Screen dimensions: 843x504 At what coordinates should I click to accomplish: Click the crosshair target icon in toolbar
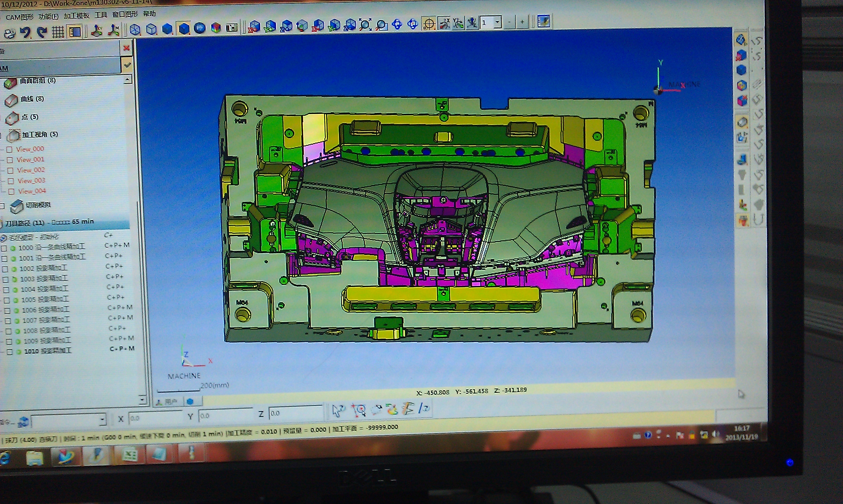tap(429, 24)
